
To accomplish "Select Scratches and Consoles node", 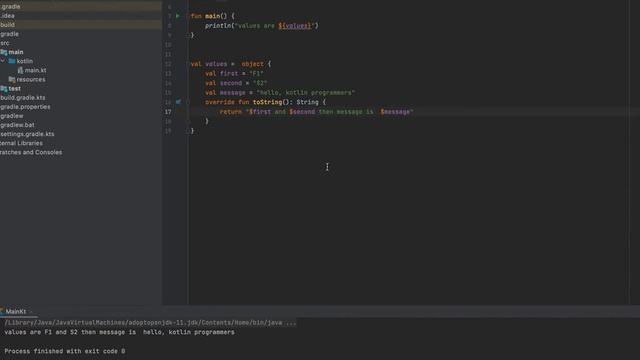I will click(x=31, y=152).
